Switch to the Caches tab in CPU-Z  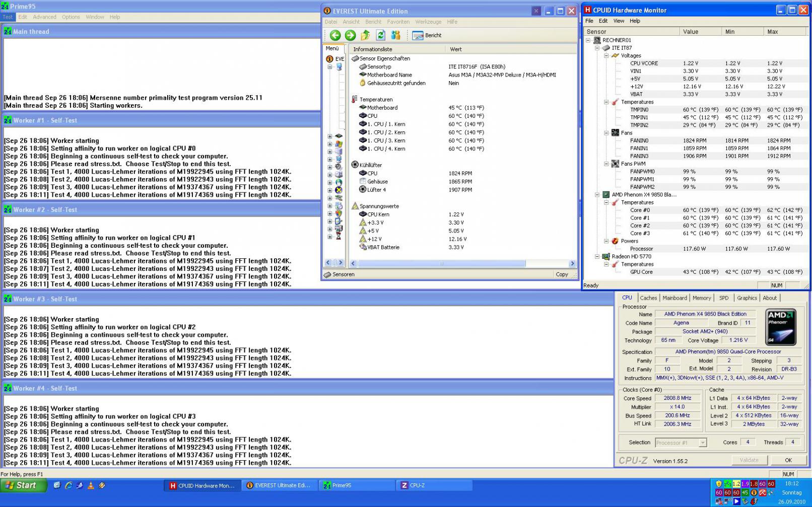pos(648,298)
